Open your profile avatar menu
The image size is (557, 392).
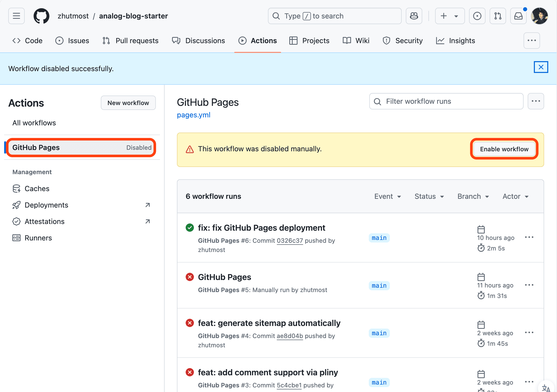[x=539, y=16]
